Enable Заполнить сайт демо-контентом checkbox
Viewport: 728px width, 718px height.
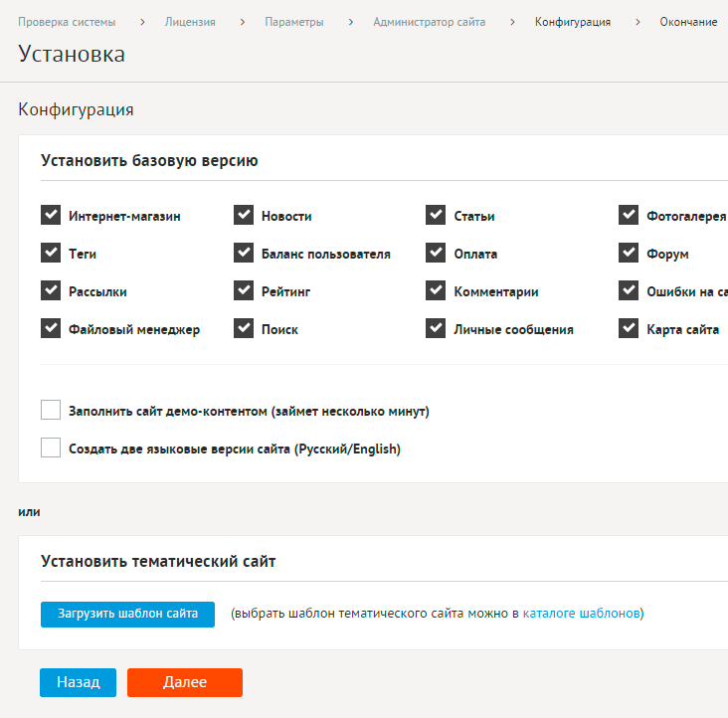(x=51, y=410)
